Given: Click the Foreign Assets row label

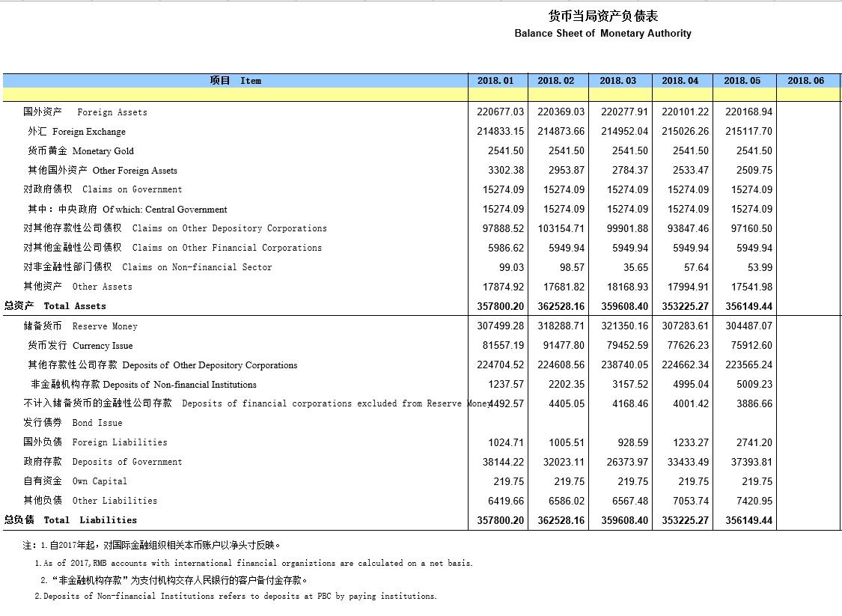Looking at the screenshot, I should click(85, 112).
